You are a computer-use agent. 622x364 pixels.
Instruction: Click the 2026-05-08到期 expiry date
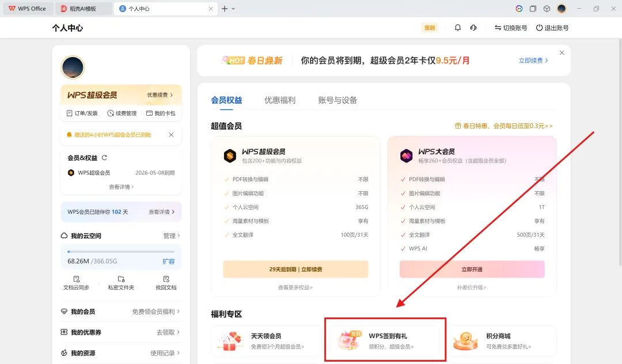[155, 173]
